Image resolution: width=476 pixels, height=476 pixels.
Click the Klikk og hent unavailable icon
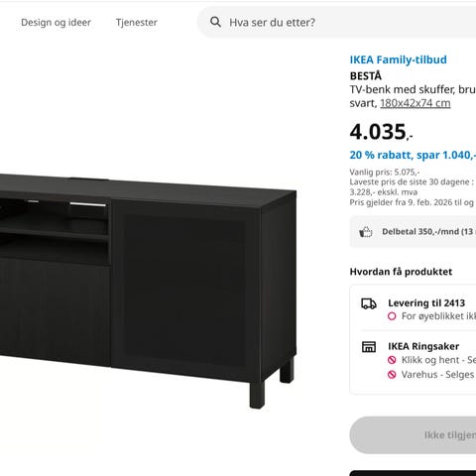click(x=392, y=360)
